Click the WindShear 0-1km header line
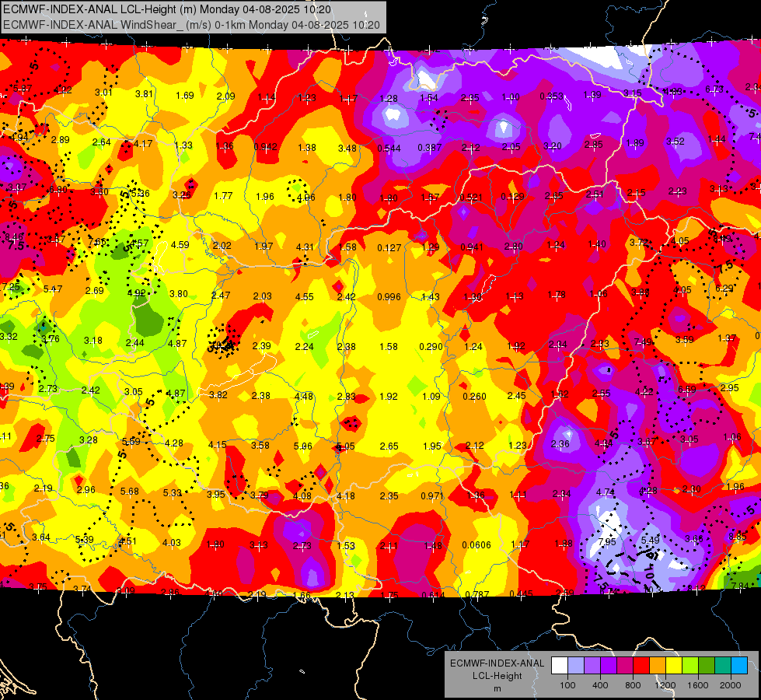This screenshot has height=700, width=761. point(191,24)
